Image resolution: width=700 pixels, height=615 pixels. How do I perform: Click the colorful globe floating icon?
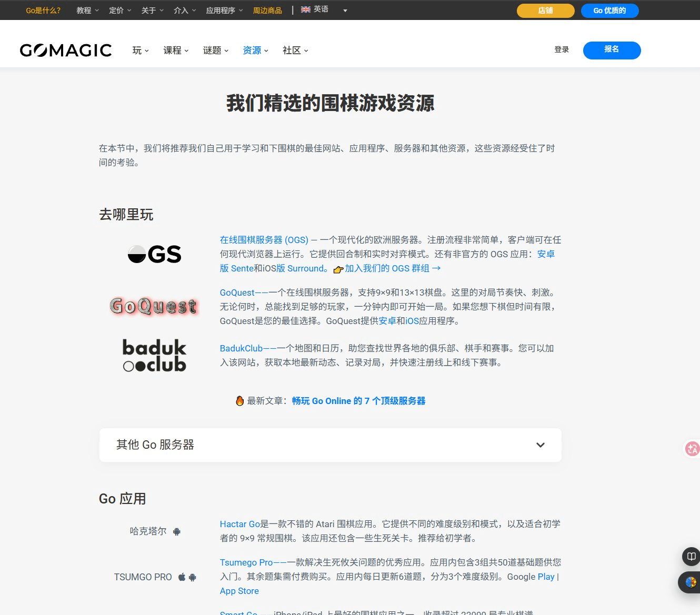(x=690, y=582)
